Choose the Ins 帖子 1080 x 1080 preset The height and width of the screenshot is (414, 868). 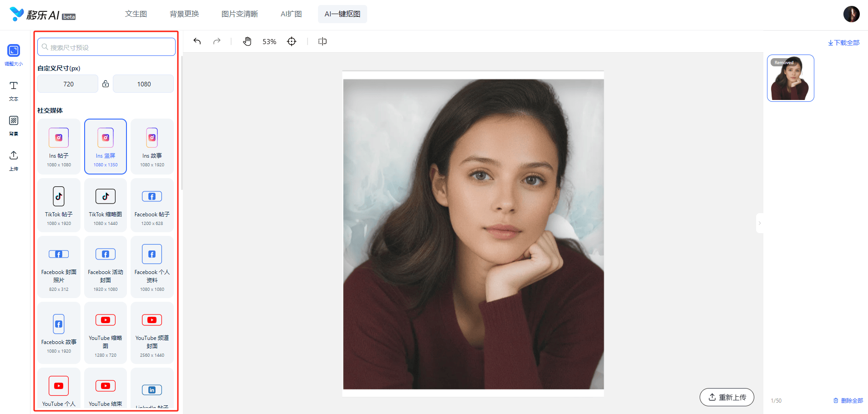click(59, 146)
